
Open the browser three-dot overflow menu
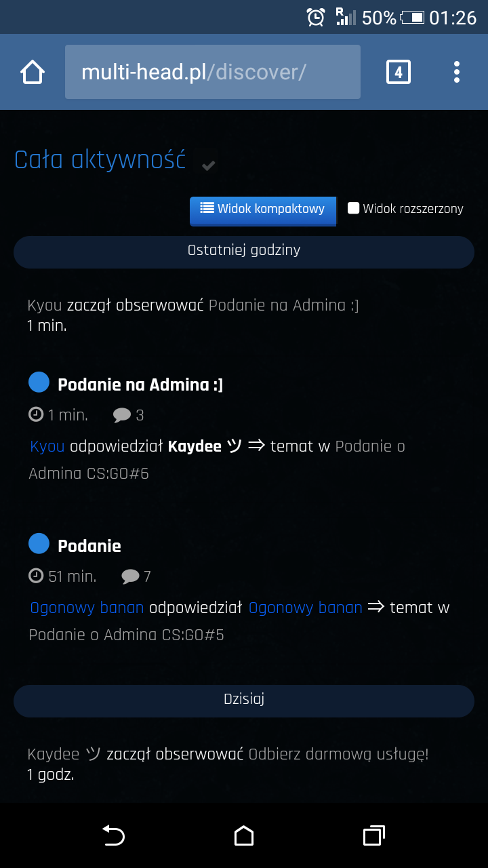pos(457,72)
